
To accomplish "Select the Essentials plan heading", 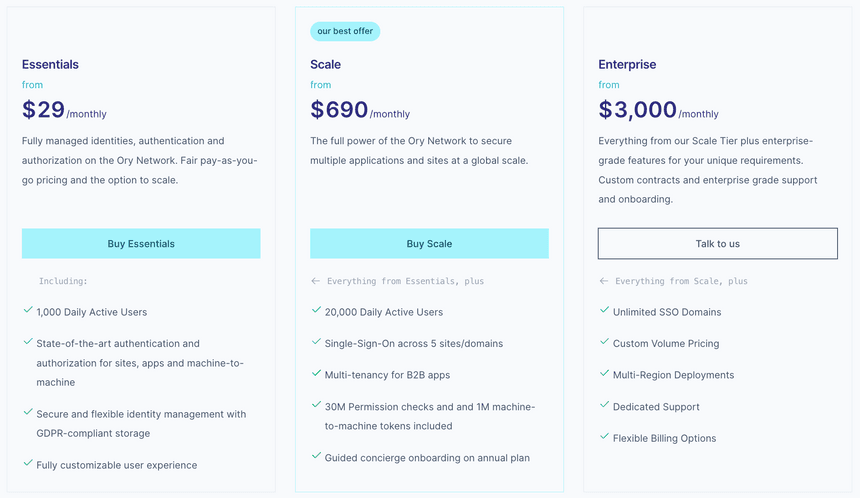I will point(50,65).
